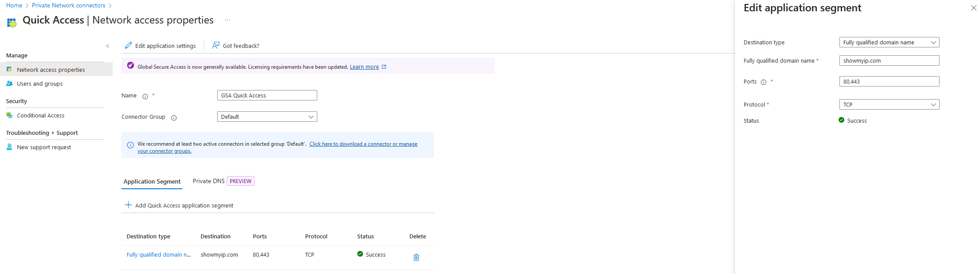Close the Edit application segment panel
980x274 pixels.
[x=974, y=8]
